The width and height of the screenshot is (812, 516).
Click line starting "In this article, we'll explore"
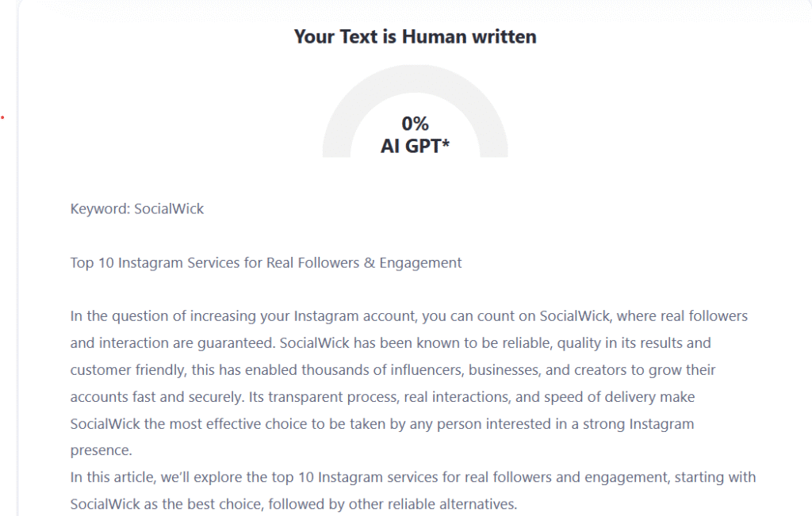(412, 477)
